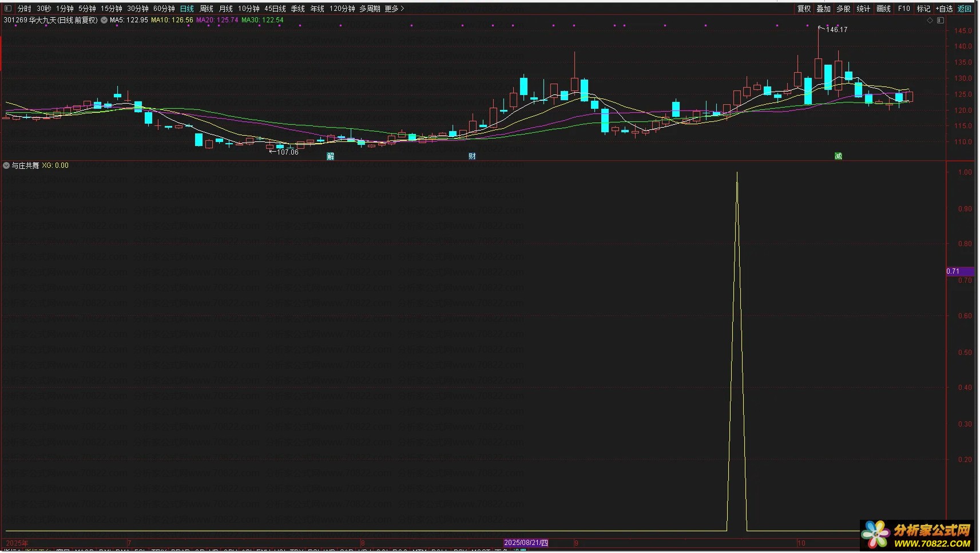Click the stock title 301269 华大九天
Screen dimensions: 980x553
pyautogui.click(x=51, y=20)
